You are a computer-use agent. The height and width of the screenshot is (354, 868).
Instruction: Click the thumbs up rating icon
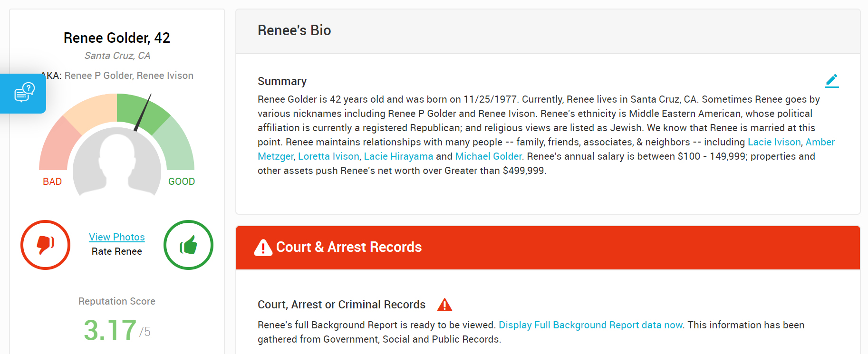coord(188,245)
